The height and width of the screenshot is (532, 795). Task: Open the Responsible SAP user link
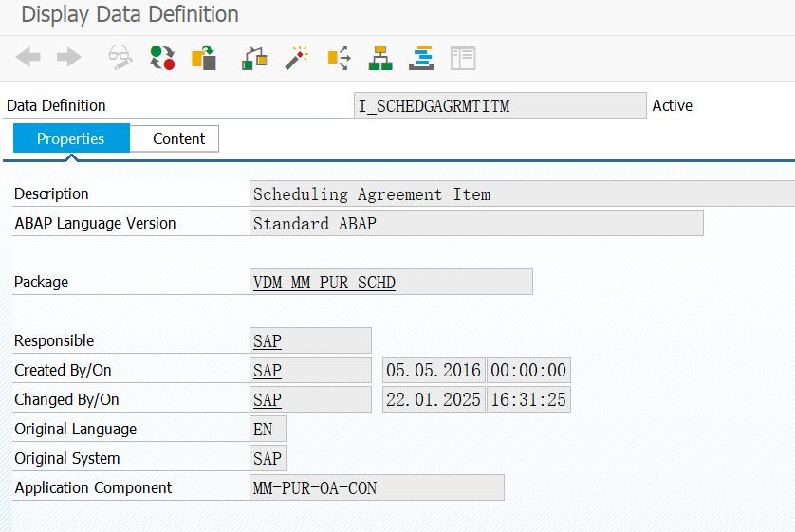tap(268, 341)
